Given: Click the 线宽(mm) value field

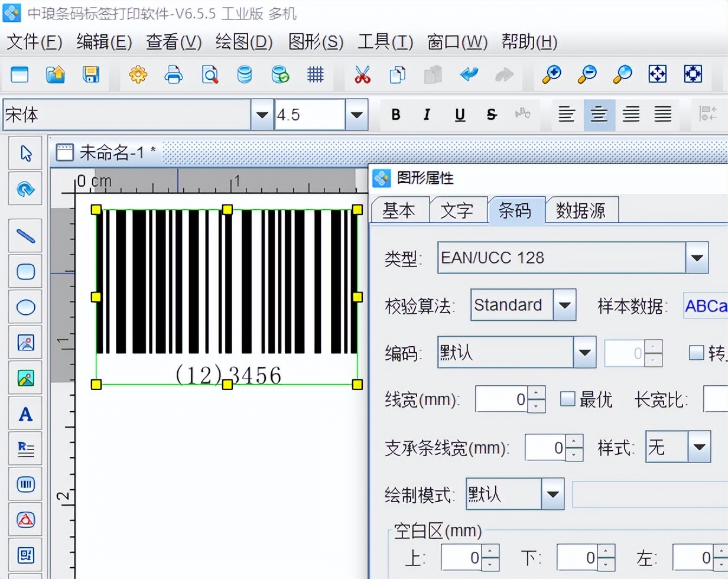Looking at the screenshot, I should (x=502, y=400).
